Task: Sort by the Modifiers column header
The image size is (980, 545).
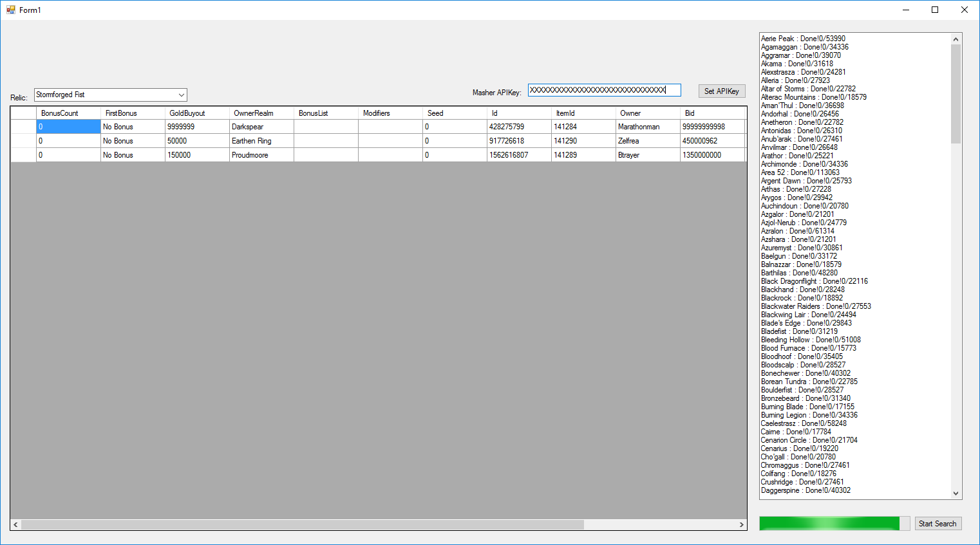Action: tap(390, 113)
